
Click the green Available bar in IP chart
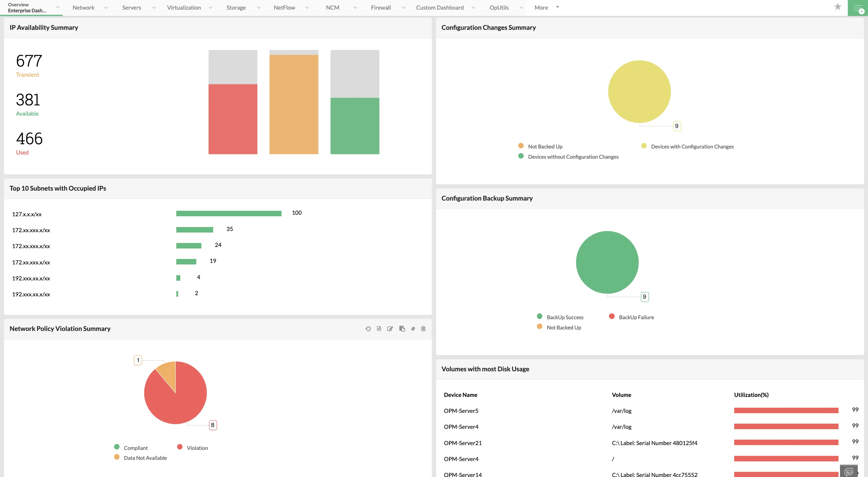click(x=355, y=126)
